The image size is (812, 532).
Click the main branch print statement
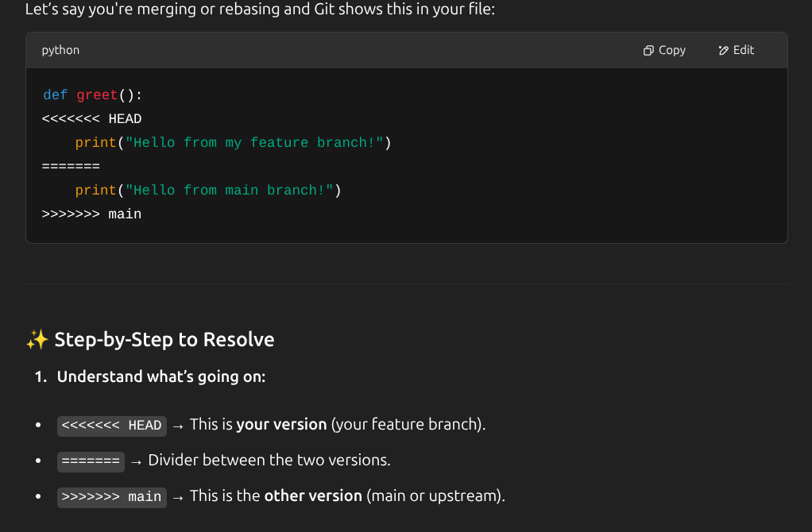208,191
